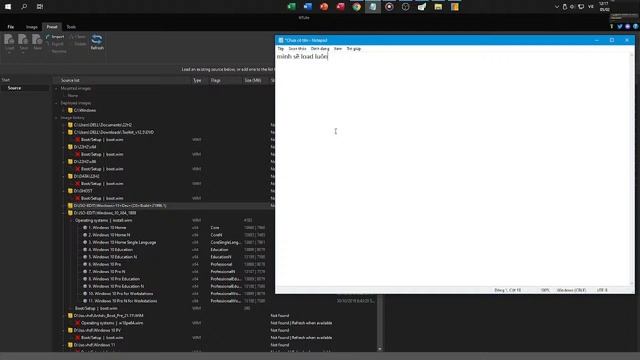640x360 pixels.
Task: Open Chrome from the taskbar
Action: click(356, 7)
